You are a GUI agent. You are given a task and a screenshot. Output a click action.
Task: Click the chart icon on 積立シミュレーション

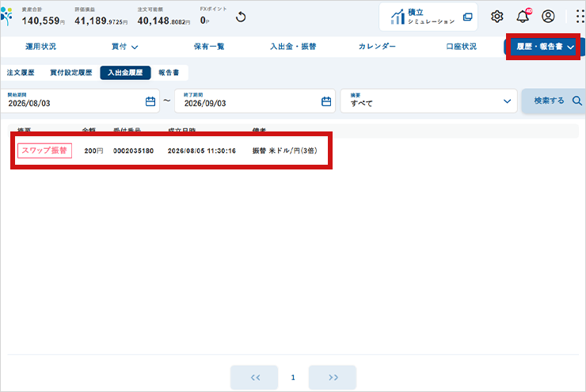point(398,17)
